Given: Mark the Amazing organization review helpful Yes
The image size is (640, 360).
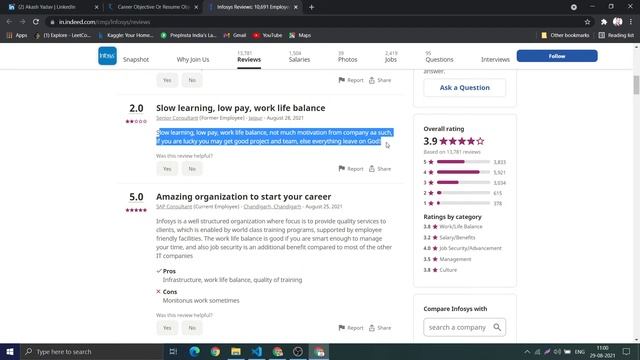Looking at the screenshot, I should [167, 328].
